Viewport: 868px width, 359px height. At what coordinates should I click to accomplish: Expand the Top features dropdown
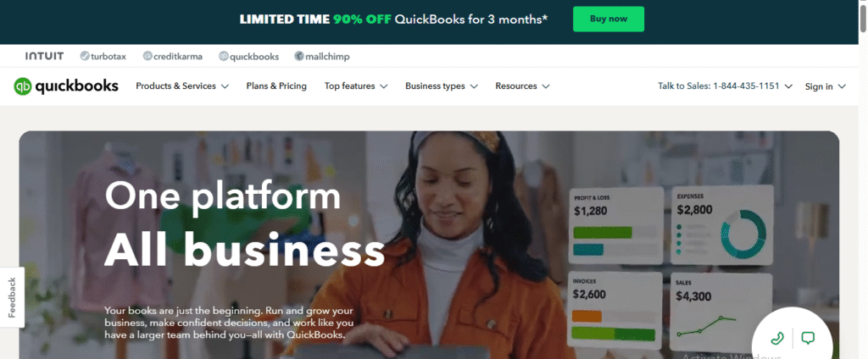tap(356, 86)
